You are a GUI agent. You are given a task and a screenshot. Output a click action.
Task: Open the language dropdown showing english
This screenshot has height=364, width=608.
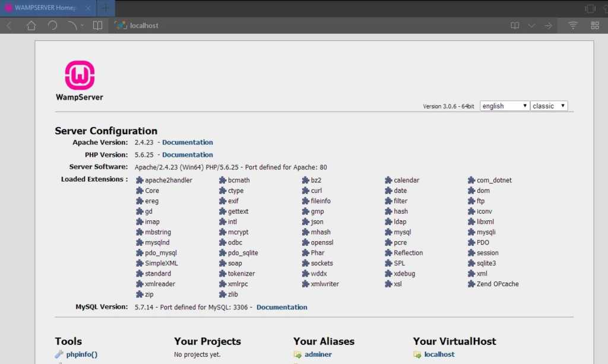click(x=504, y=106)
